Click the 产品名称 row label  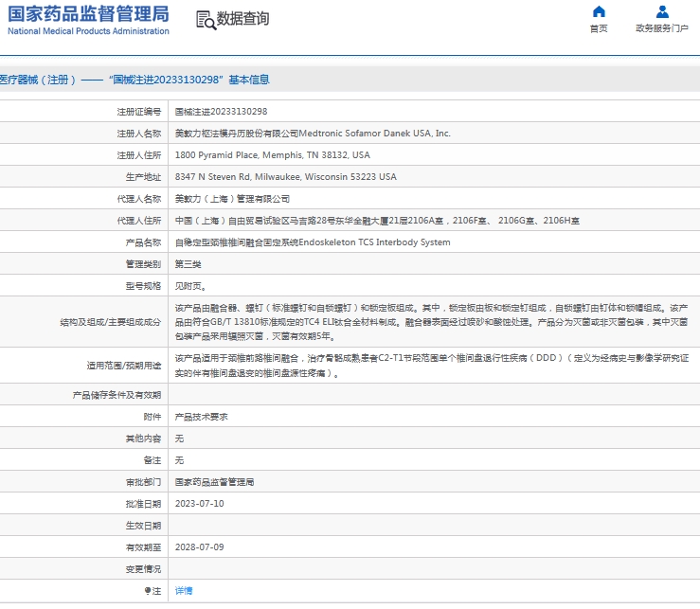coord(143,242)
